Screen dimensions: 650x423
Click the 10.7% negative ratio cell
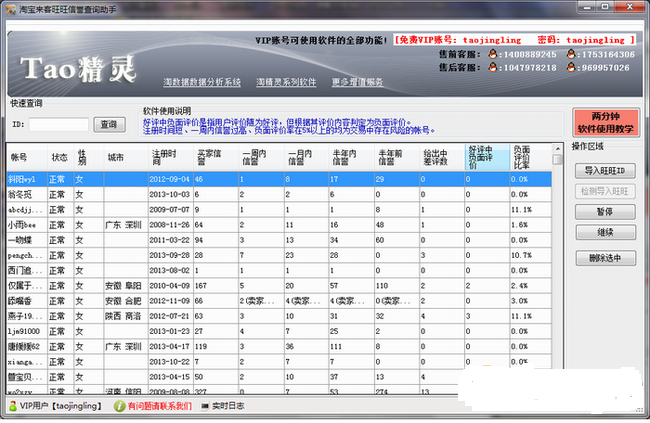(531, 255)
